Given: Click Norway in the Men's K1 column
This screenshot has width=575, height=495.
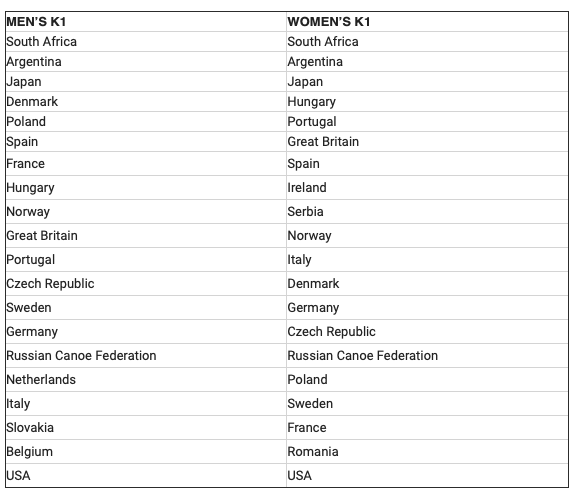Looking at the screenshot, I should click(28, 212).
